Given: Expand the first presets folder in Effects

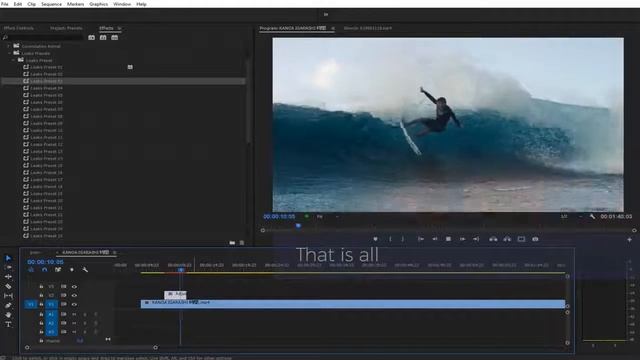Looking at the screenshot, I should point(9,46).
